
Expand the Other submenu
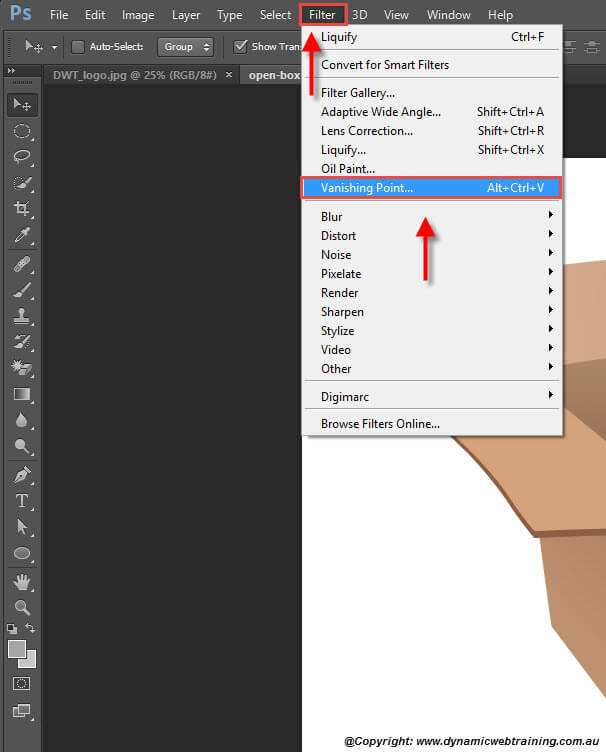pos(432,369)
